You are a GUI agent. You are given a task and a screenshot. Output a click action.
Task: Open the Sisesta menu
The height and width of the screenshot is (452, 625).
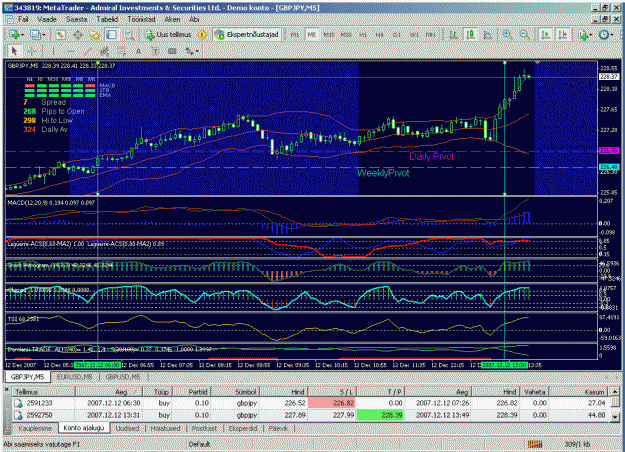(76, 19)
